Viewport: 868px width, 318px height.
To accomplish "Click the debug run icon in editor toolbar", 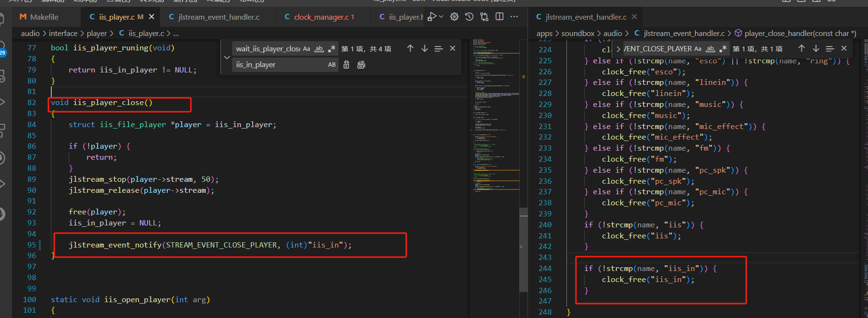I will (x=432, y=17).
